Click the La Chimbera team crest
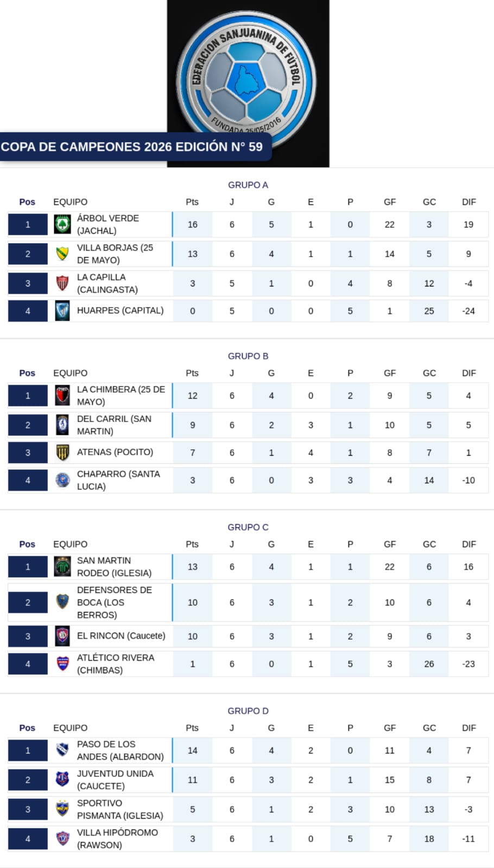This screenshot has width=494, height=868. click(62, 395)
